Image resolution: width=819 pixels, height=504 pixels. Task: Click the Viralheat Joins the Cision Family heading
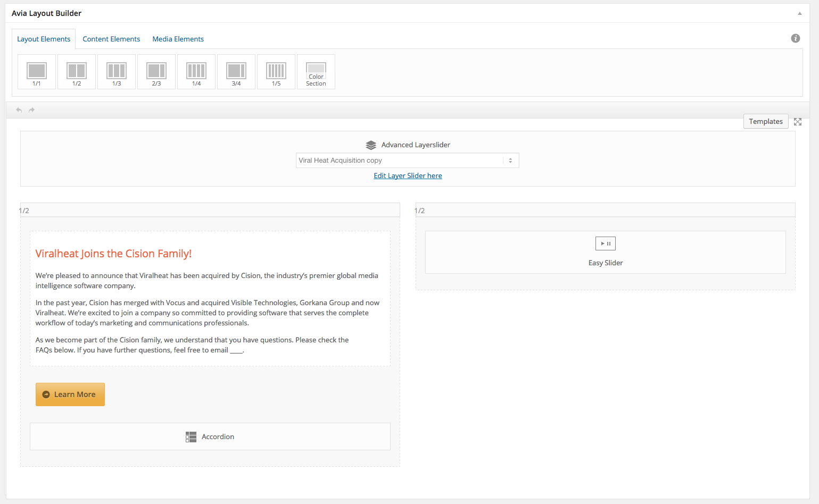[x=113, y=254]
